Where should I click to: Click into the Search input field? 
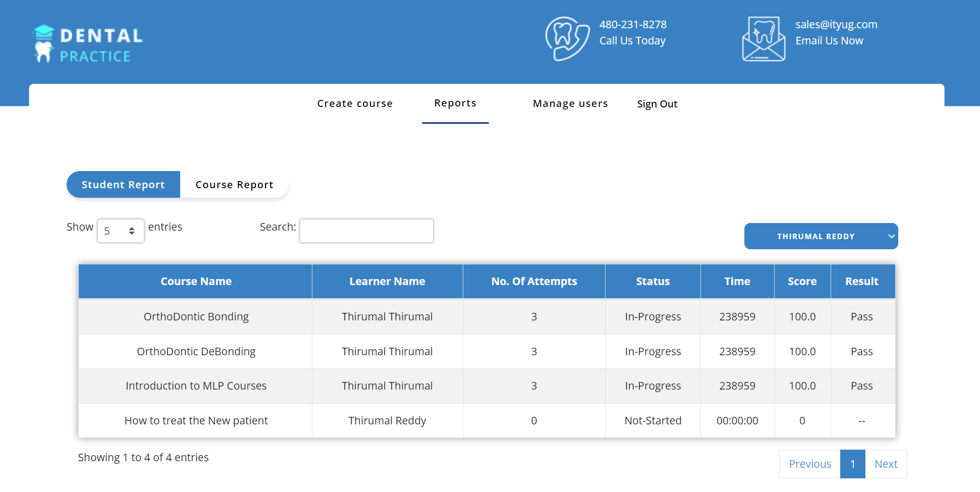click(x=366, y=231)
